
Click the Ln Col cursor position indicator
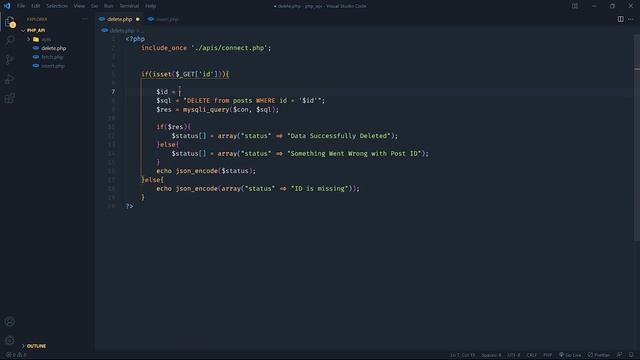[462, 355]
